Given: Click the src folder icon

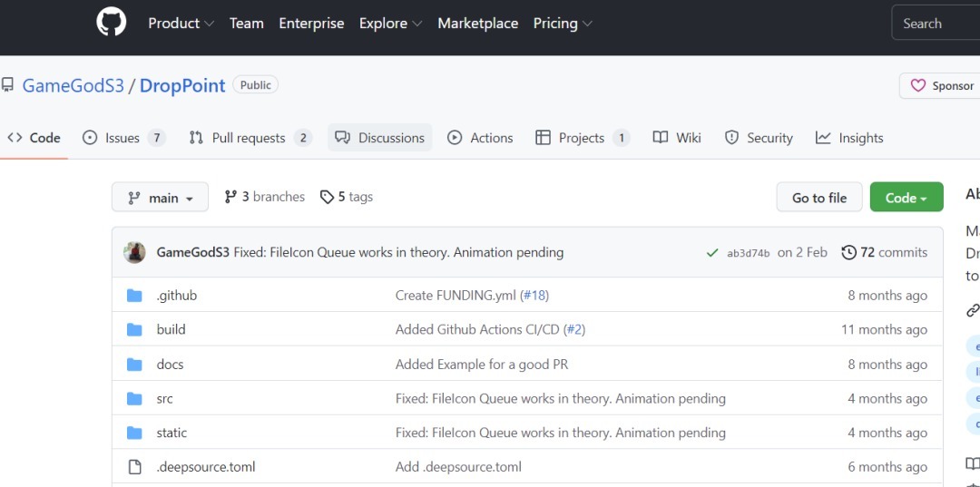Looking at the screenshot, I should (134, 398).
